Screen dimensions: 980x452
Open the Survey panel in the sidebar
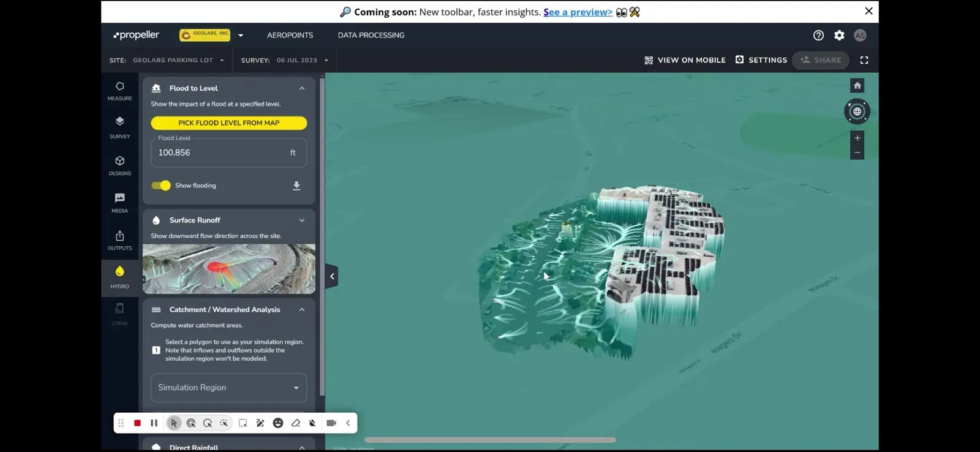point(119,127)
